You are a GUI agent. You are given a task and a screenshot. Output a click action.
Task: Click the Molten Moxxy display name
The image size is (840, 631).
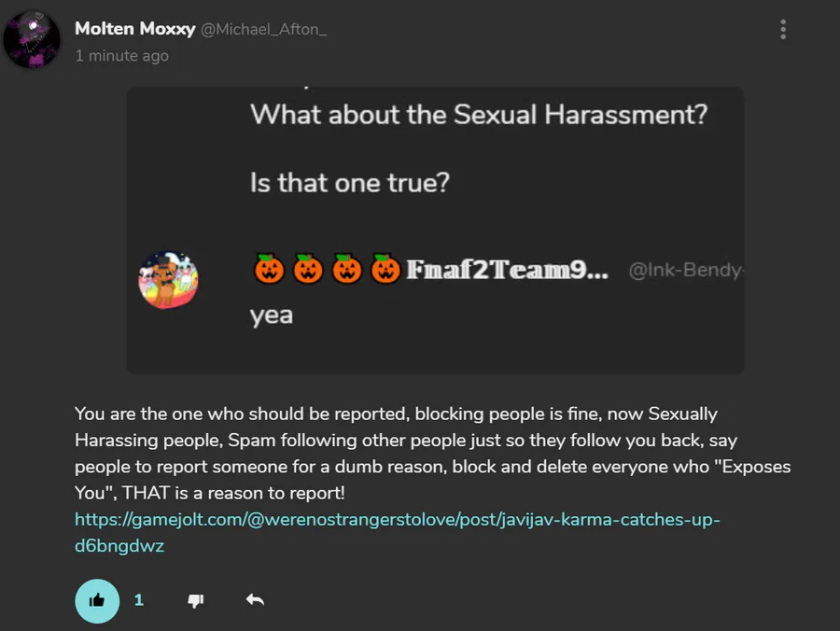tap(134, 29)
